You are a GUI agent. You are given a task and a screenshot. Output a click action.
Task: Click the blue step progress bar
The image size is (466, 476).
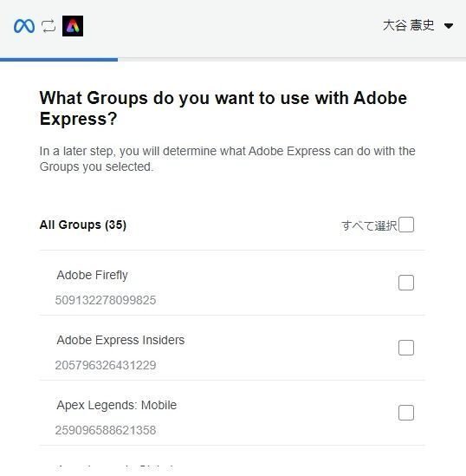click(59, 60)
